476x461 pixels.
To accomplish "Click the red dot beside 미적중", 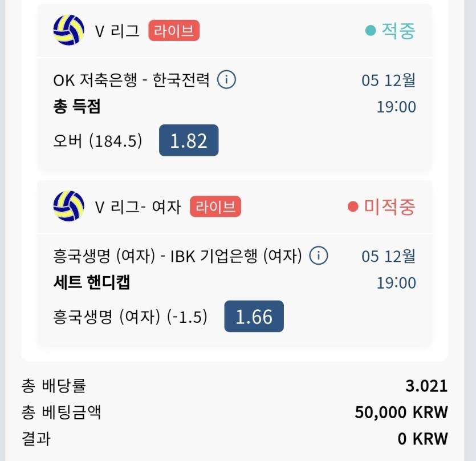I will click(x=353, y=207).
